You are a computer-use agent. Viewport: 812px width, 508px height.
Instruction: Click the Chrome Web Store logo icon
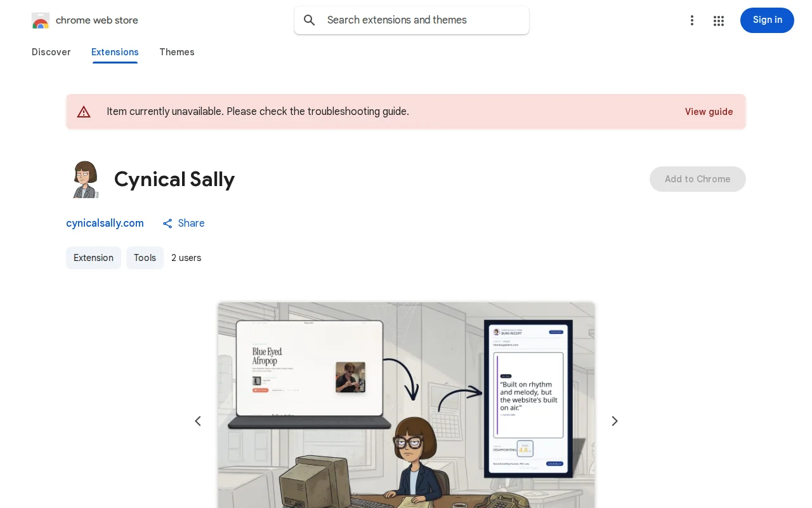click(x=41, y=20)
